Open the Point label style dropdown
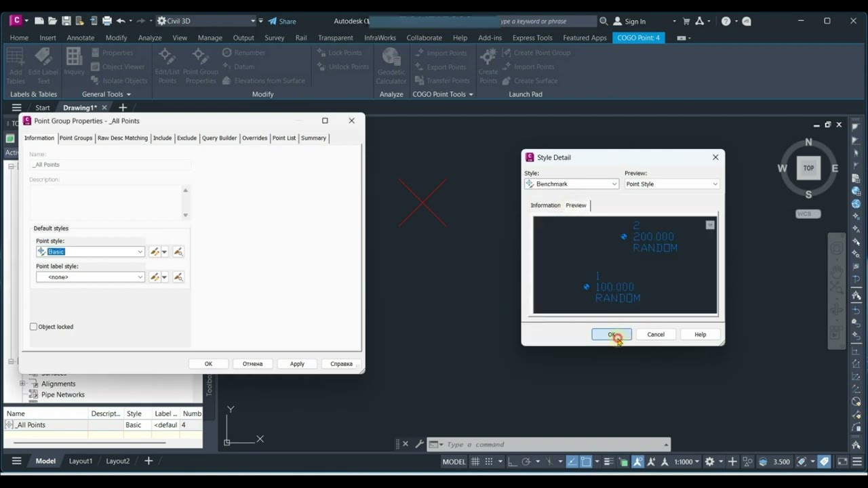868x488 pixels. tap(90, 277)
